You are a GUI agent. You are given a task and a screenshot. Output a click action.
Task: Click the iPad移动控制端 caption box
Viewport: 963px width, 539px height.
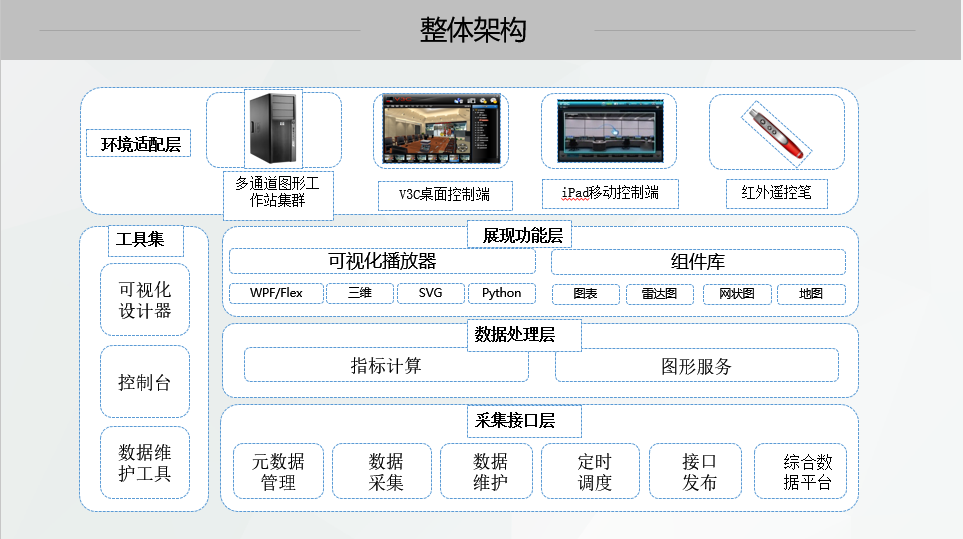(610, 193)
